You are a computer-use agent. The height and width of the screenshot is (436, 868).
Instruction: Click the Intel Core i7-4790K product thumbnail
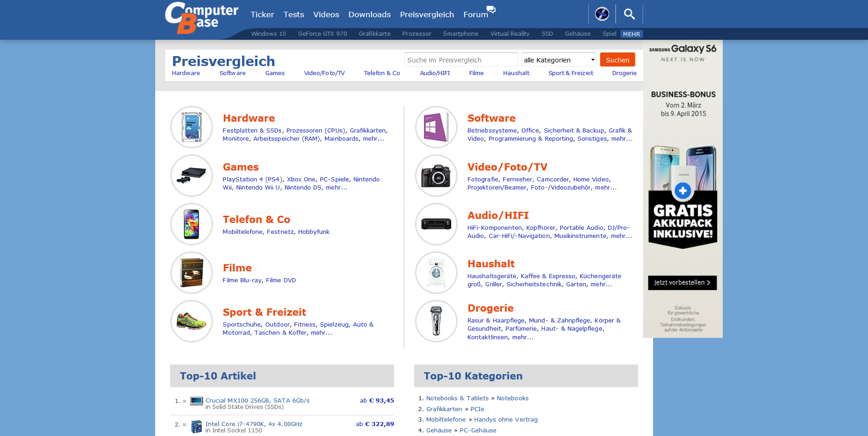click(196, 427)
